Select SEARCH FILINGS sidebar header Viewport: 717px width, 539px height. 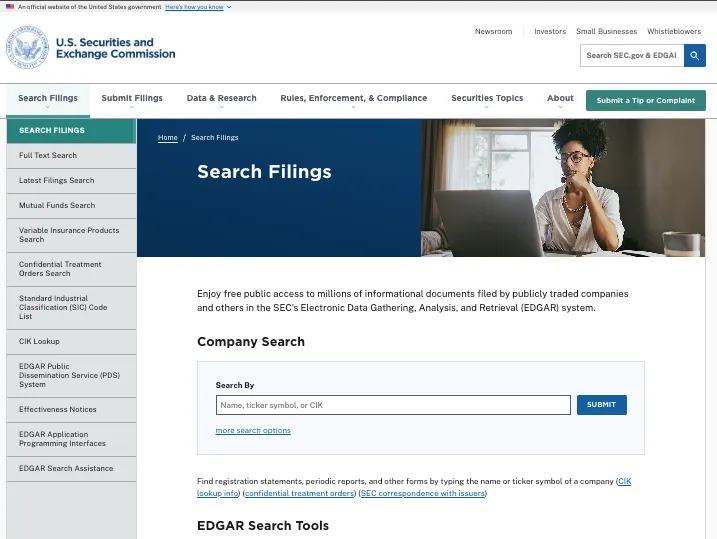point(71,131)
